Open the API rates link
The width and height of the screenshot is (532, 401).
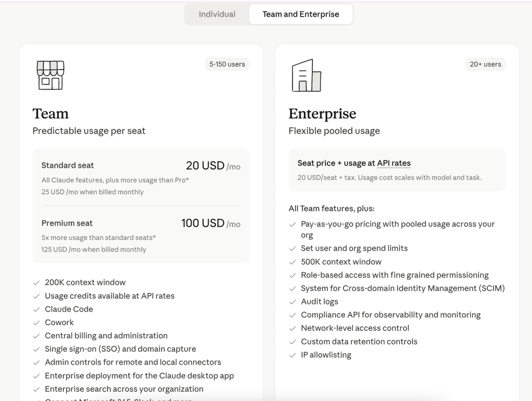click(394, 163)
